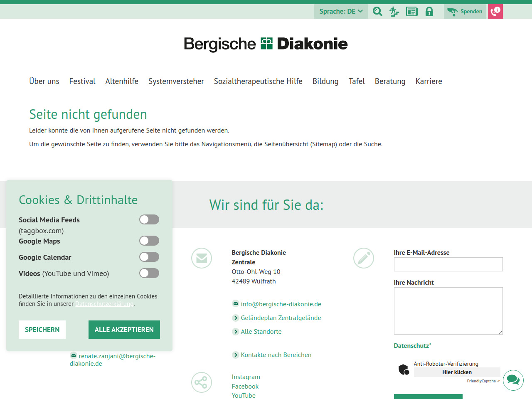Open the Sprache: DE language dropdown
The width and height of the screenshot is (532, 399).
coord(341,12)
